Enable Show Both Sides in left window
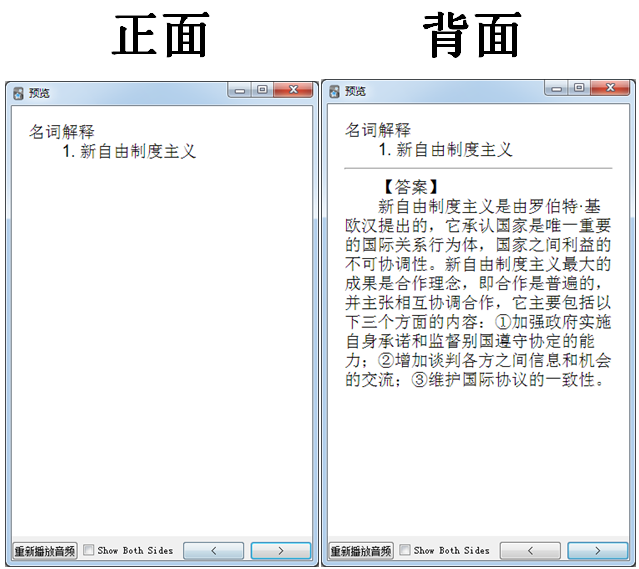The image size is (639, 569). click(88, 550)
